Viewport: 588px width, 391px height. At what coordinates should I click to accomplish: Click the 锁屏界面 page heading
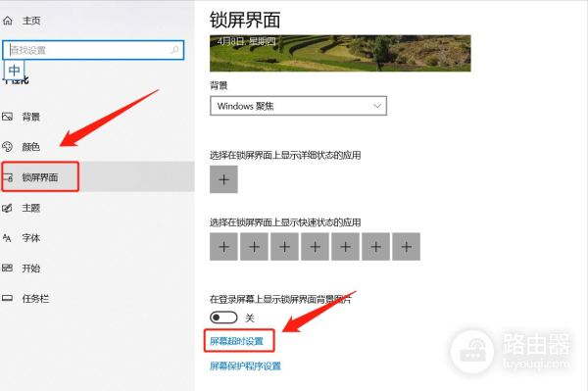click(x=245, y=21)
